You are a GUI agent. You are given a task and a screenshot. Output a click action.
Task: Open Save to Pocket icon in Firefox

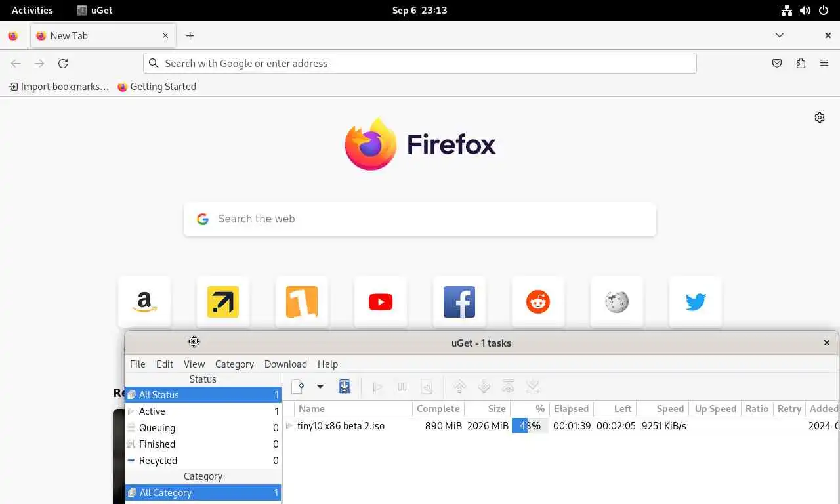click(x=777, y=64)
